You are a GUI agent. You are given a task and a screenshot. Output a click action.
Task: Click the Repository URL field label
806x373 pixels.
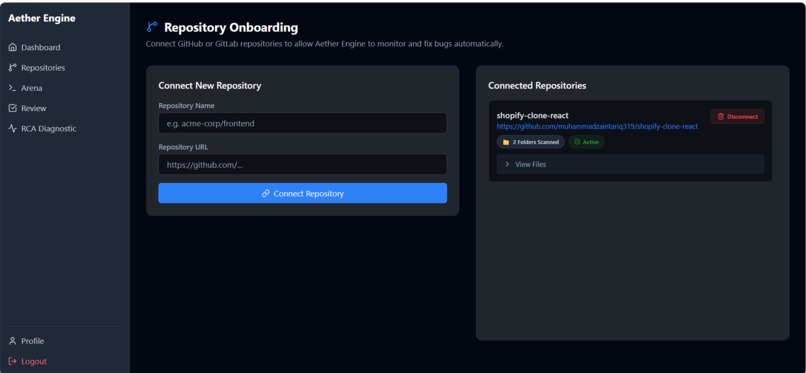pyautogui.click(x=184, y=147)
